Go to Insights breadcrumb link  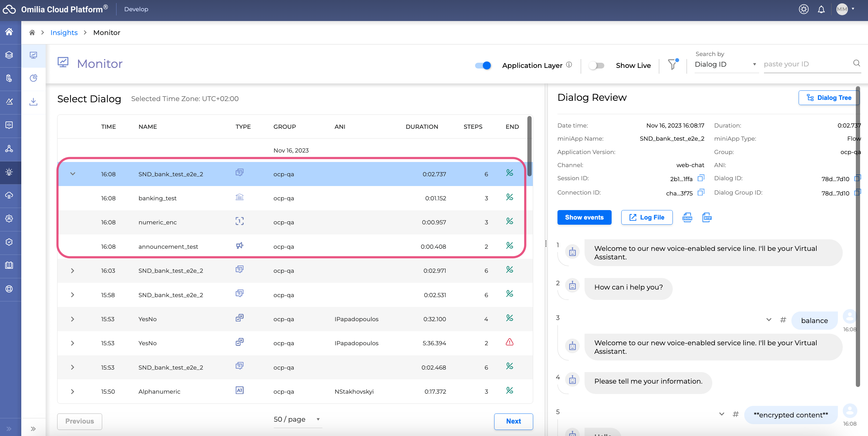(64, 33)
